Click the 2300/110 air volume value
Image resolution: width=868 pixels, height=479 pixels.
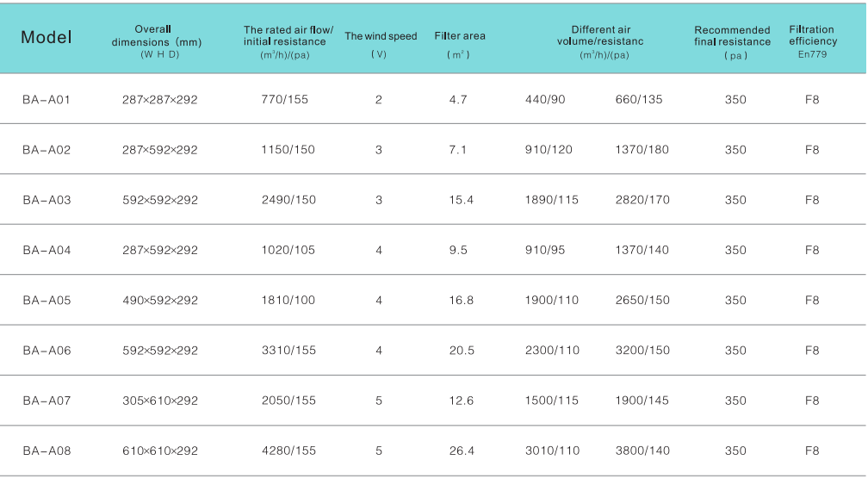pyautogui.click(x=552, y=351)
